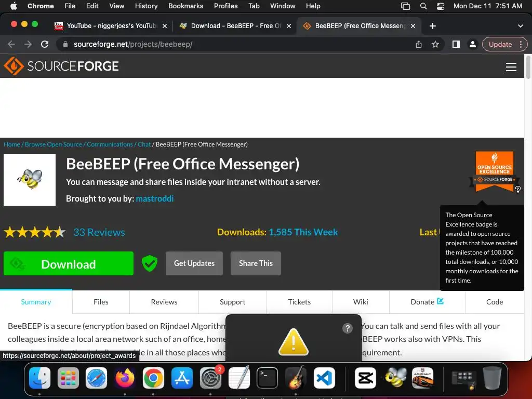
Task: Click the yellow warning triangle icon
Action: click(x=294, y=342)
